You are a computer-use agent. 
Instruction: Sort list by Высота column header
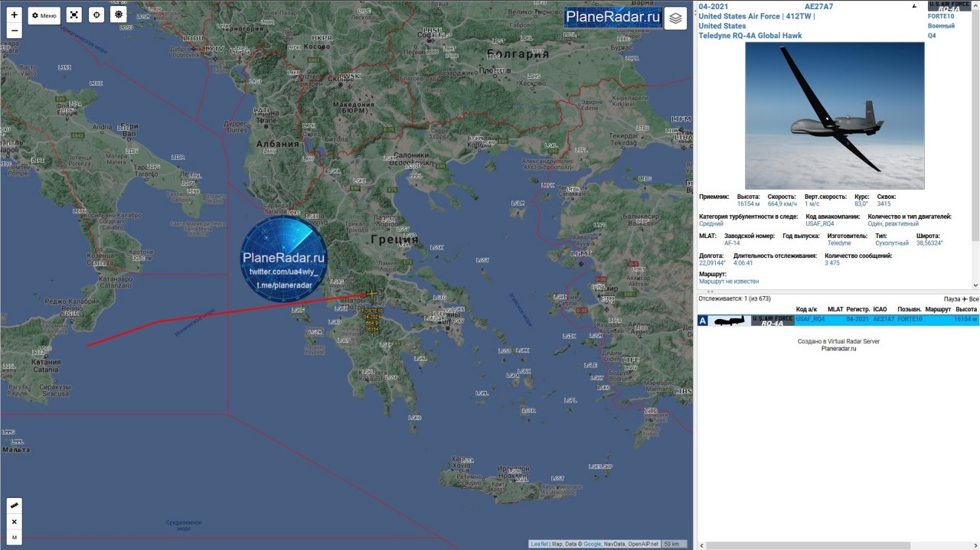pos(966,309)
